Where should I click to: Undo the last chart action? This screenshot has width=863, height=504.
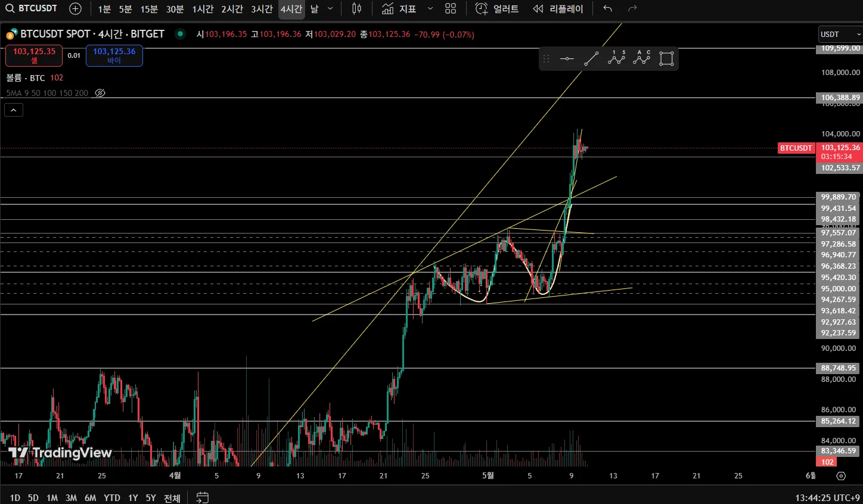tap(607, 8)
